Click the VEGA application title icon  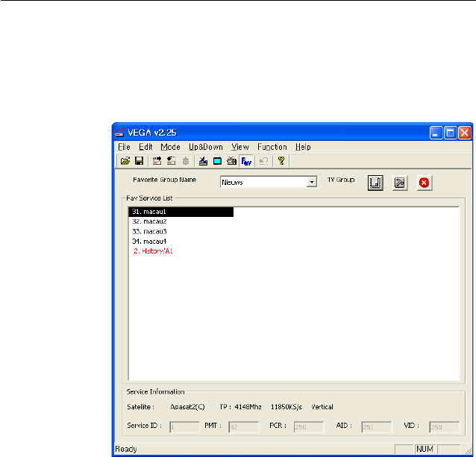(119, 132)
